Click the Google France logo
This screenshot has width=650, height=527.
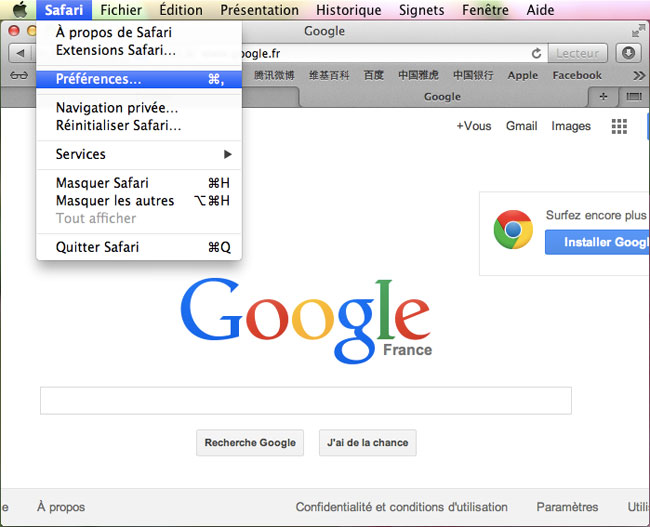[306, 320]
